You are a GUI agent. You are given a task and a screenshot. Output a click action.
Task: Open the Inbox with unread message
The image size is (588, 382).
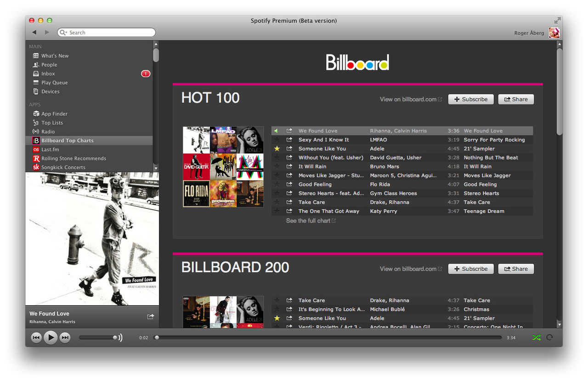coord(47,73)
